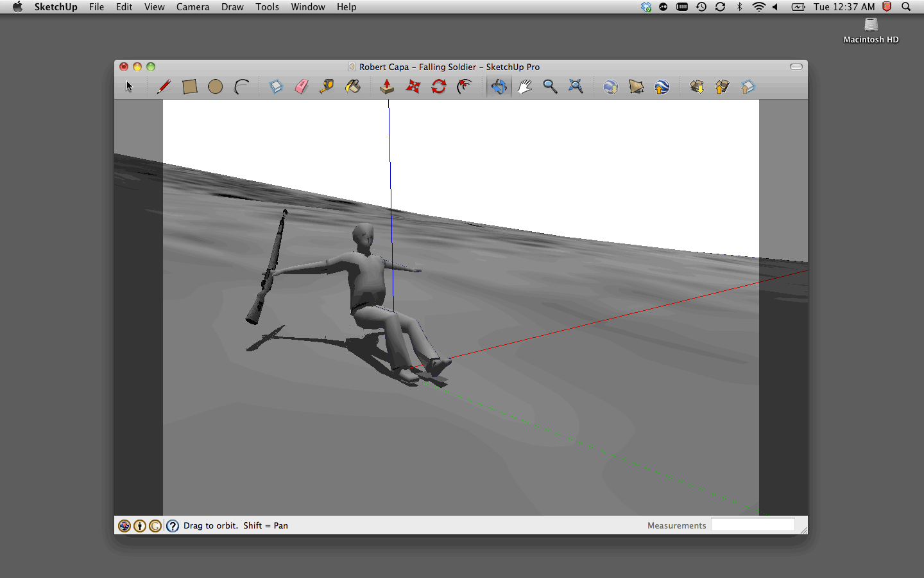This screenshot has width=924, height=578.
Task: Open the Apple menu
Action: click(x=17, y=7)
